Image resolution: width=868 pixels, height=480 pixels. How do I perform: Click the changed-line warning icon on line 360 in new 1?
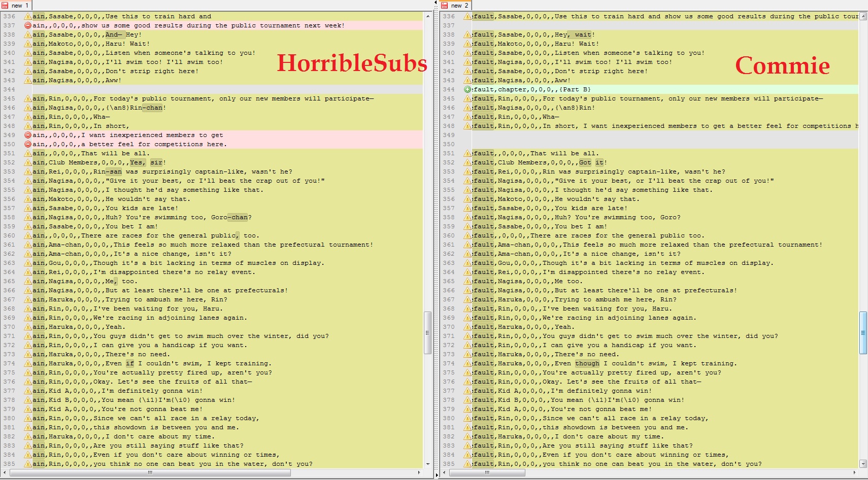[x=28, y=235]
